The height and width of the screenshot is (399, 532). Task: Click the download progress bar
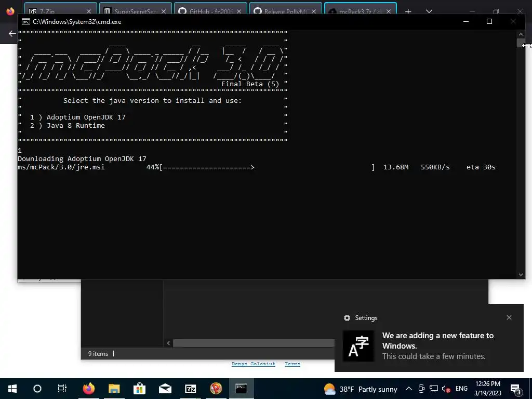(267, 167)
